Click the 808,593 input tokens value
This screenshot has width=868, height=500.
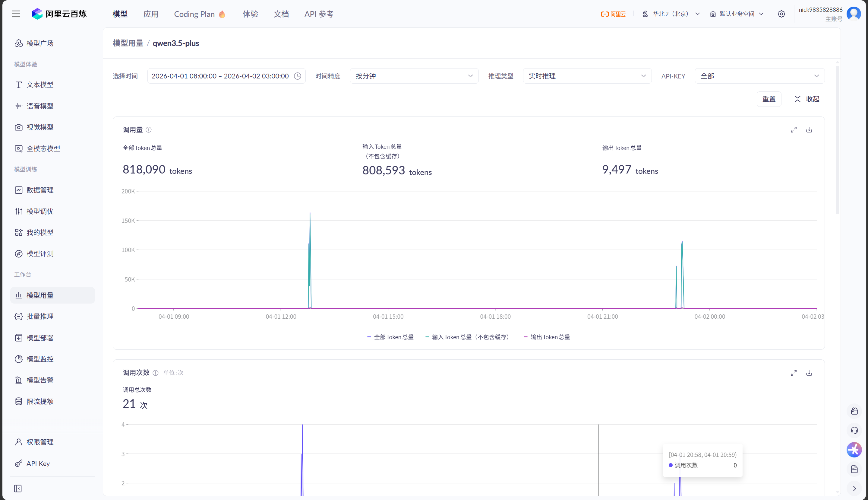383,171
